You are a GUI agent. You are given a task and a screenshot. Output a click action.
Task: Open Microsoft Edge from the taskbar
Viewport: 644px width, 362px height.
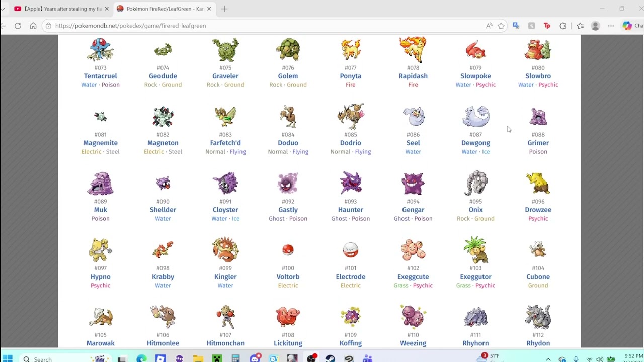pyautogui.click(x=141, y=358)
